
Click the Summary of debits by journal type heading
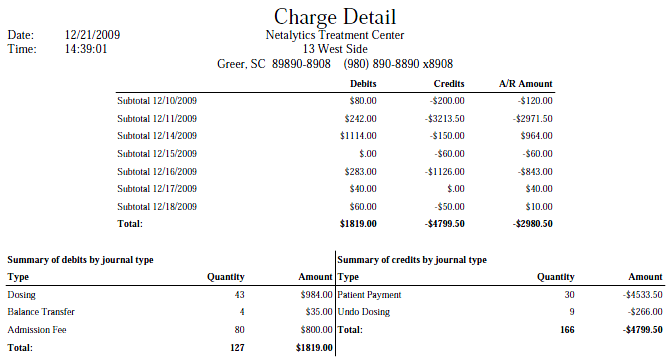80,260
